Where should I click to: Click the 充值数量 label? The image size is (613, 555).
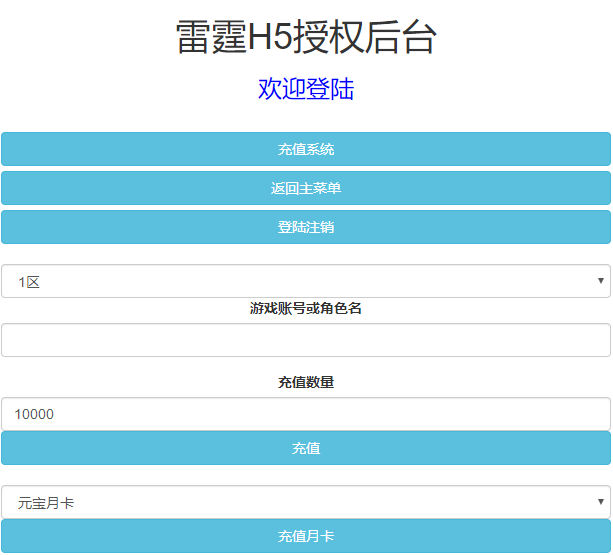[305, 382]
